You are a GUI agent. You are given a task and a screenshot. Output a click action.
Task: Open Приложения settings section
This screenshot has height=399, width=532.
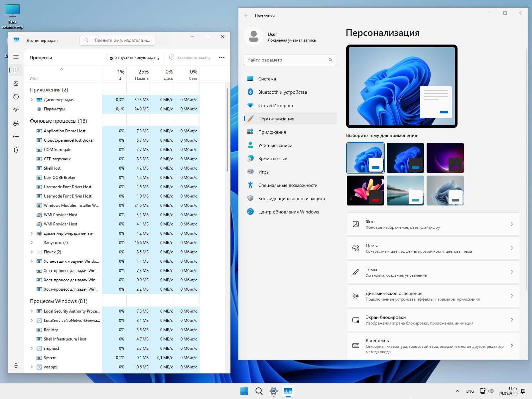pyautogui.click(x=290, y=132)
